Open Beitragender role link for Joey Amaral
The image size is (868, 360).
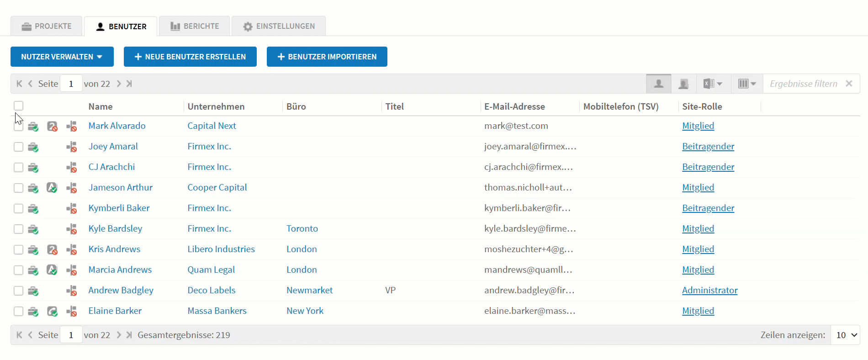point(708,146)
